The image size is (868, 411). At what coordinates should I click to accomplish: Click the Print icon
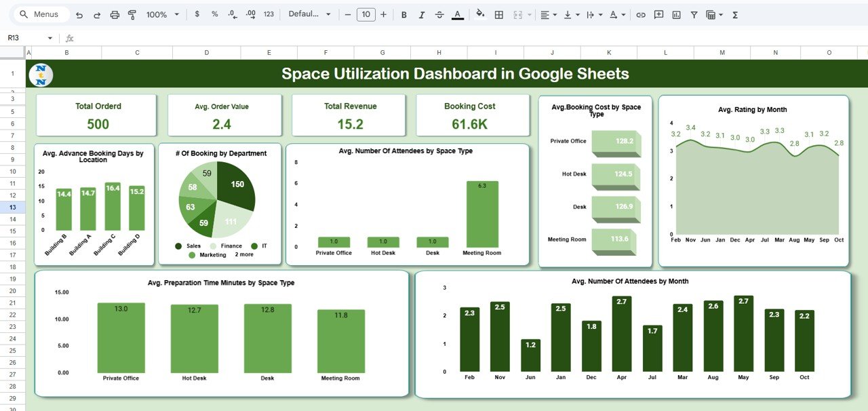[114, 14]
